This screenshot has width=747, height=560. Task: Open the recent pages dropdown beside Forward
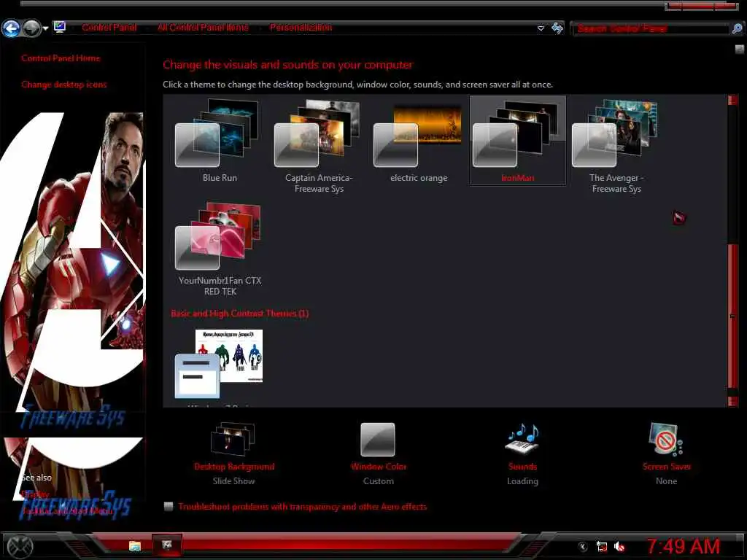(x=46, y=28)
